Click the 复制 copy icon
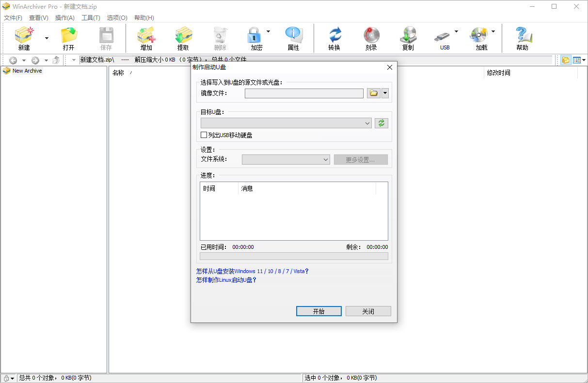Screen dimensions: 588x383 [408, 38]
